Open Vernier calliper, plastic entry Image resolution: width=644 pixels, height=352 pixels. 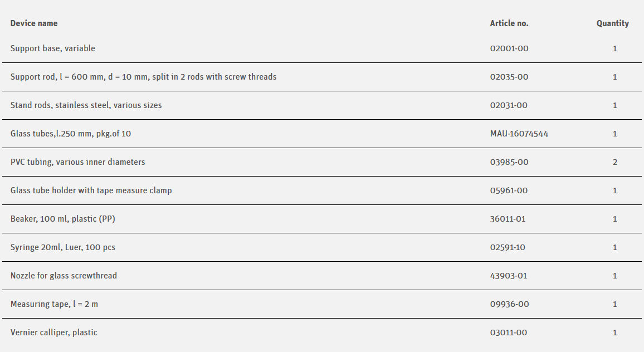(54, 333)
